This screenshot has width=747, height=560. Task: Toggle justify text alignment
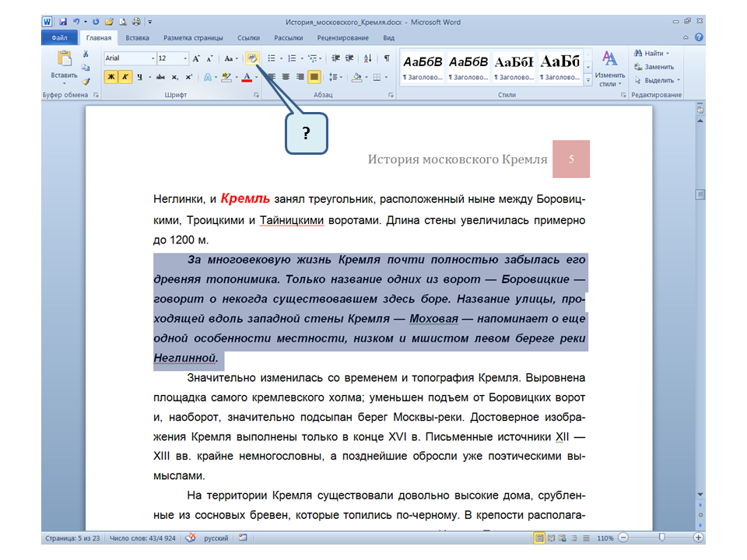(314, 77)
